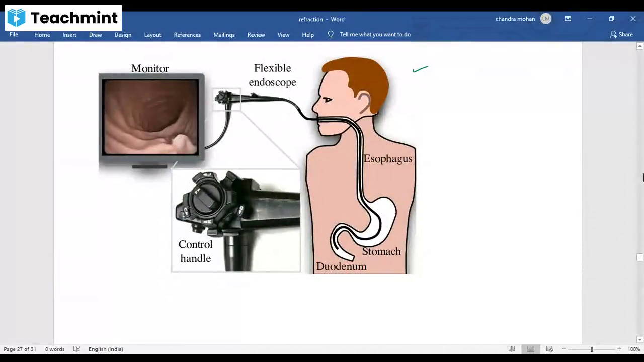
Task: Minimize the Word window
Action: [x=589, y=19]
